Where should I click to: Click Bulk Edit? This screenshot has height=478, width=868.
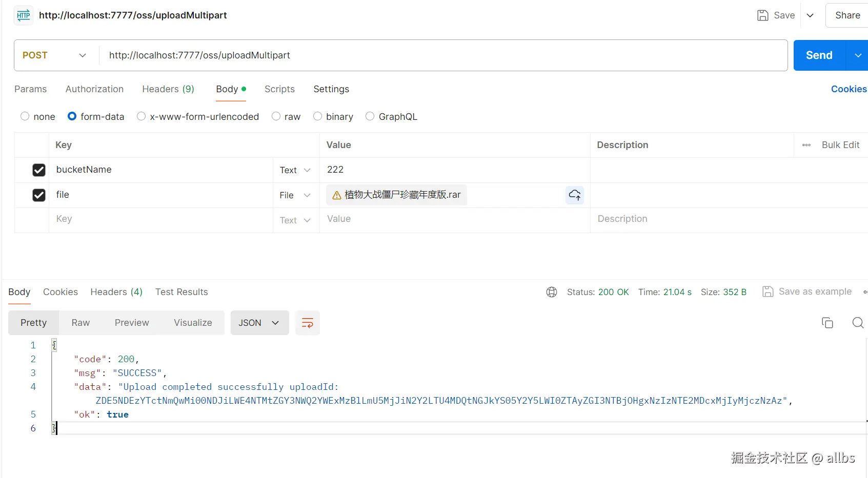click(841, 145)
